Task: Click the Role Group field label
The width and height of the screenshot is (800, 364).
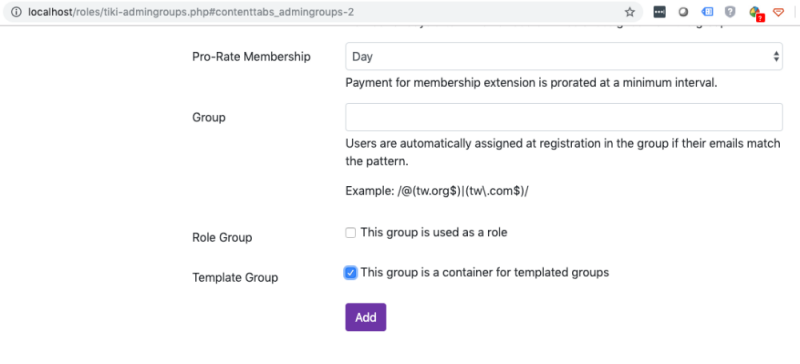Action: [x=222, y=238]
